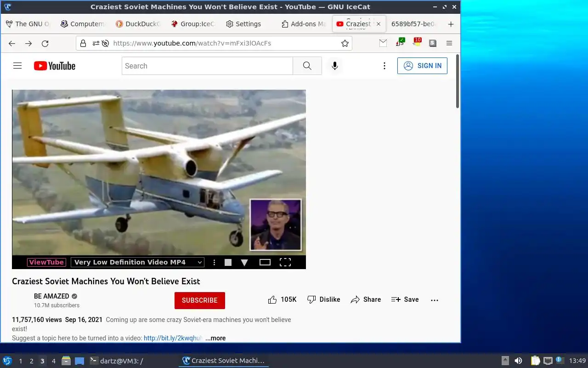588x368 pixels.
Task: Click video title Craziest Soviet Machines text
Action: tap(106, 281)
